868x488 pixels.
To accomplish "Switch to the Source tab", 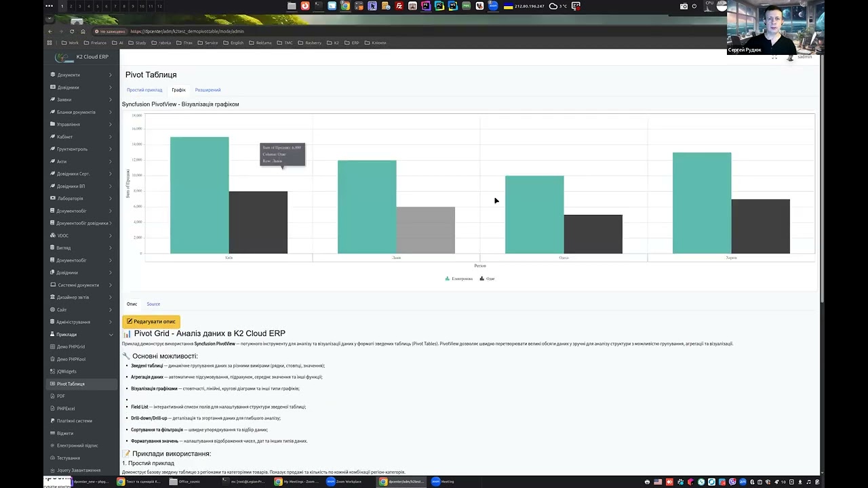I will (x=153, y=304).
